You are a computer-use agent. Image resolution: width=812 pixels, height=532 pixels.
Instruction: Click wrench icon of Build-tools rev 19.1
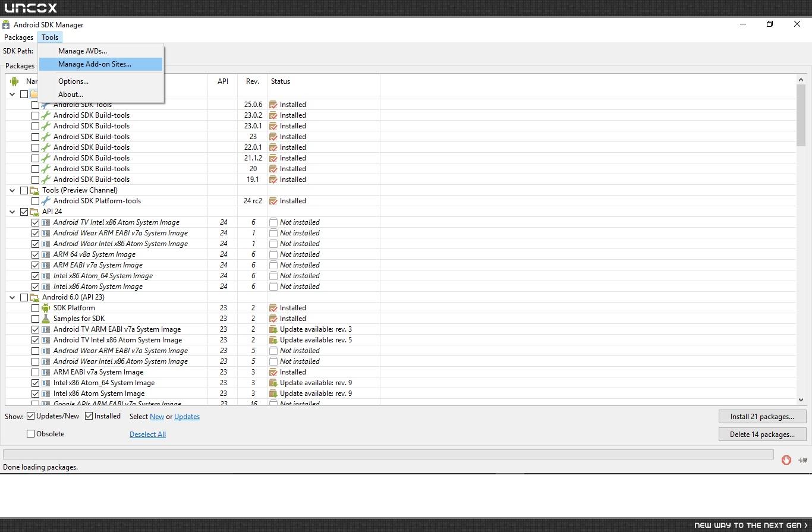tap(46, 180)
